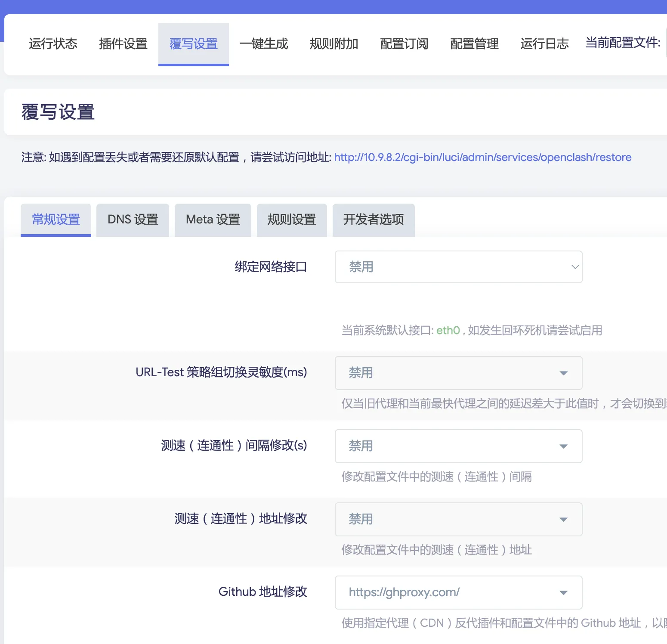667x644 pixels.
Task: Open 开发者选项 sub-tab
Action: click(x=373, y=220)
